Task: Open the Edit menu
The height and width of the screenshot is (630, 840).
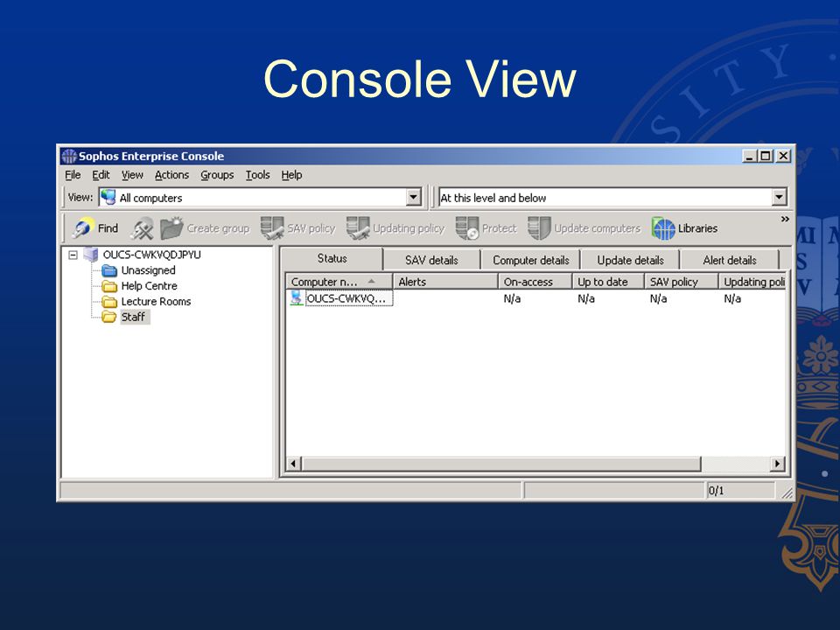Action: (x=101, y=175)
